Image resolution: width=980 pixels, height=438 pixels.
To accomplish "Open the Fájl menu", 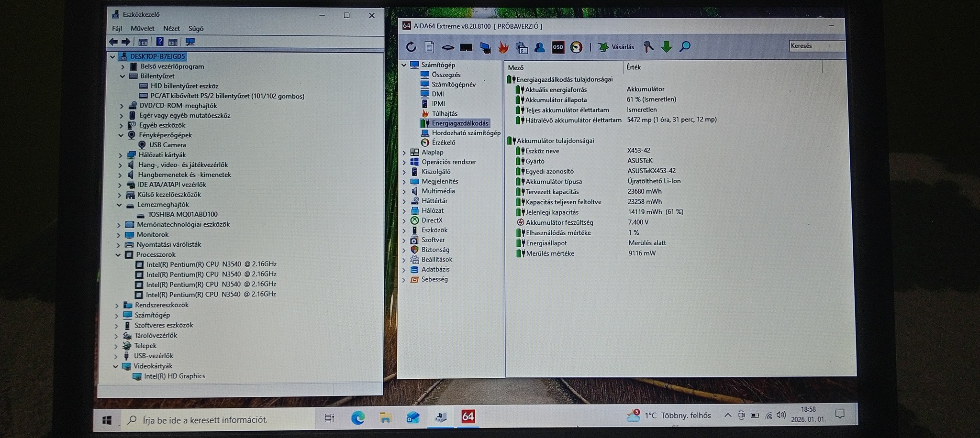I will pos(117,29).
